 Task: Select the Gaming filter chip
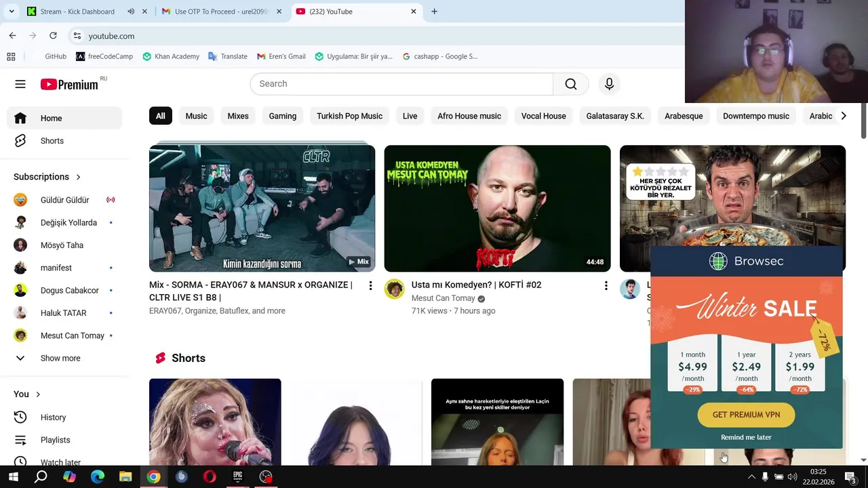(x=282, y=116)
